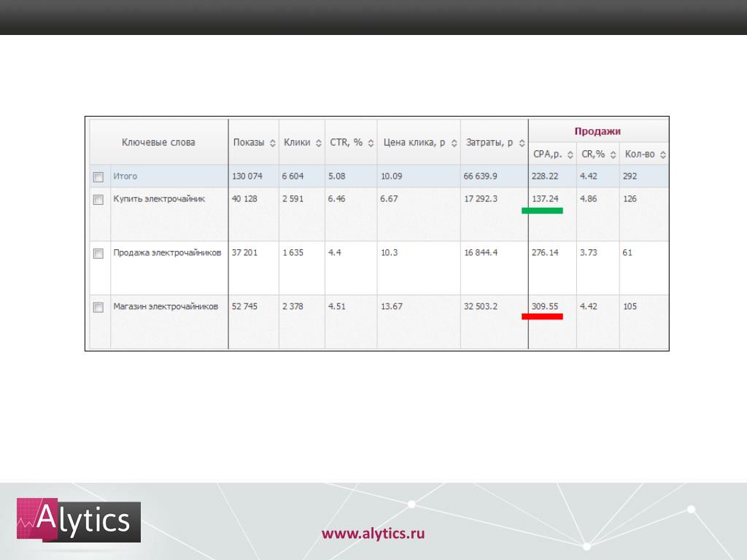
Task: Click sales count value 61
Action: [x=627, y=252]
